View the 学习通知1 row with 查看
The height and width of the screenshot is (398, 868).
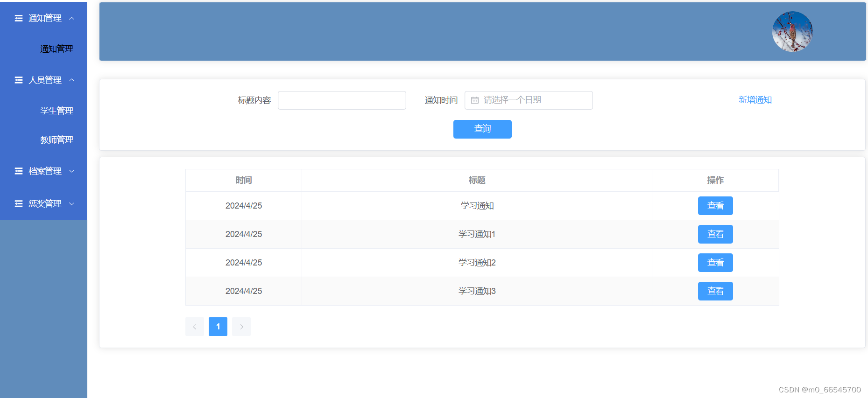point(715,234)
